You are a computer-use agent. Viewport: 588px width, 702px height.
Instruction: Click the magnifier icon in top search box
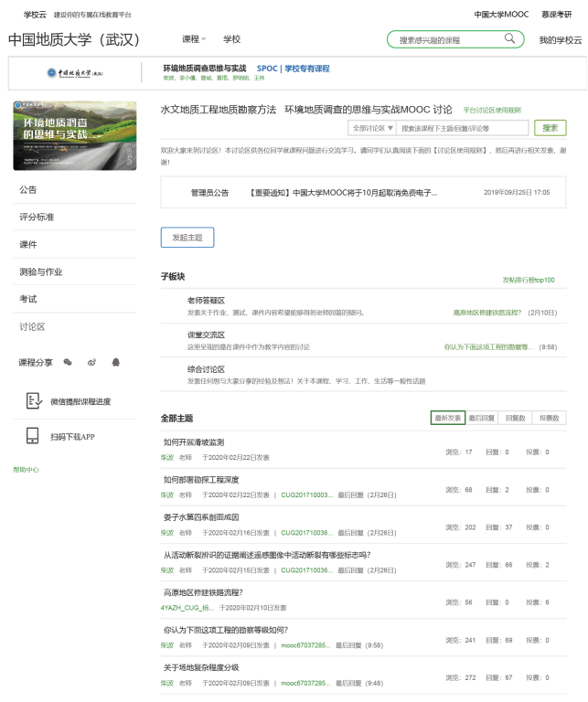pyautogui.click(x=509, y=39)
